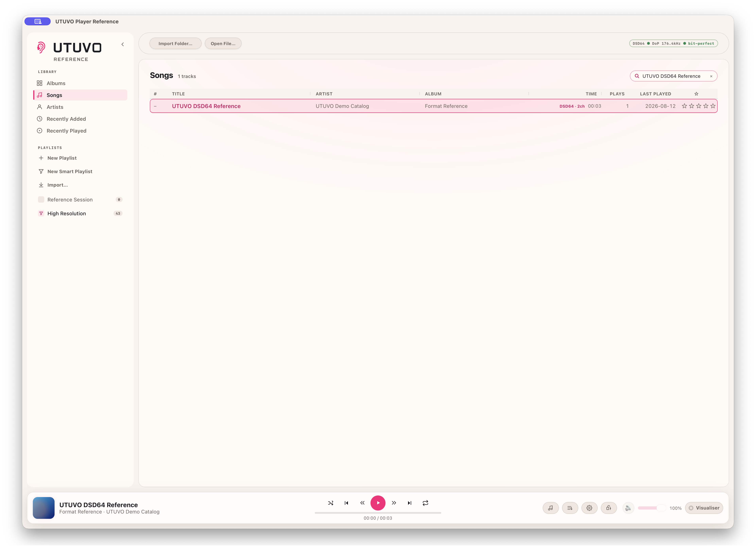
Task: Show Recently Added tracks
Action: (x=80, y=119)
